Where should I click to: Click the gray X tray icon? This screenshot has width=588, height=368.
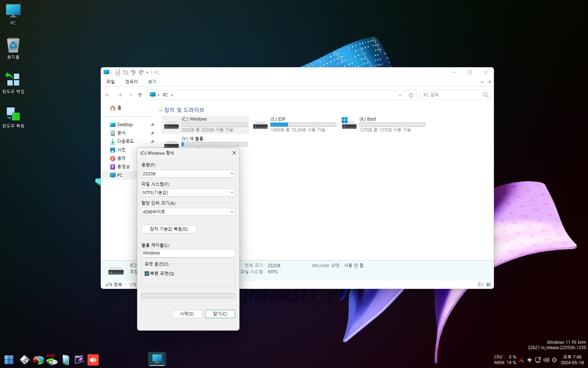pos(554,360)
